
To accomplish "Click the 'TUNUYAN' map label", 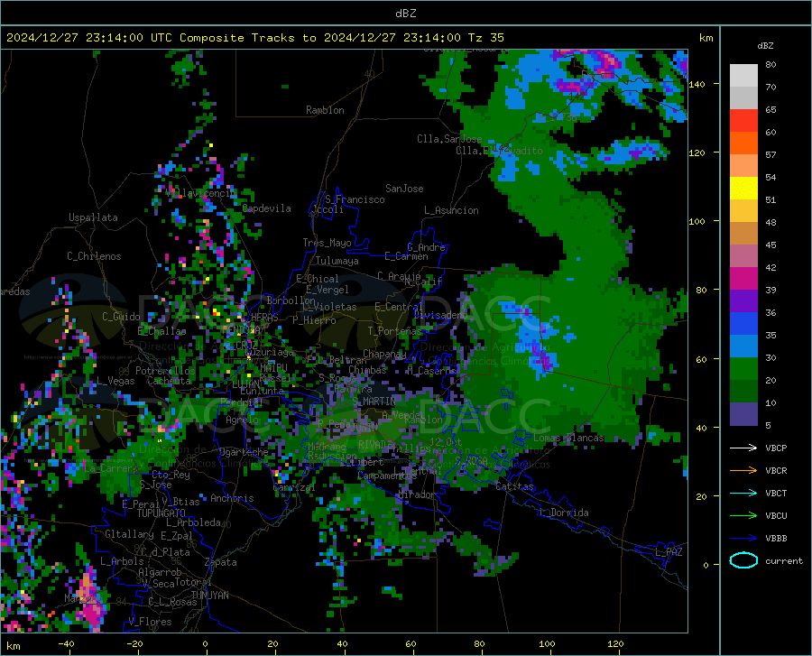I will coord(209,596).
